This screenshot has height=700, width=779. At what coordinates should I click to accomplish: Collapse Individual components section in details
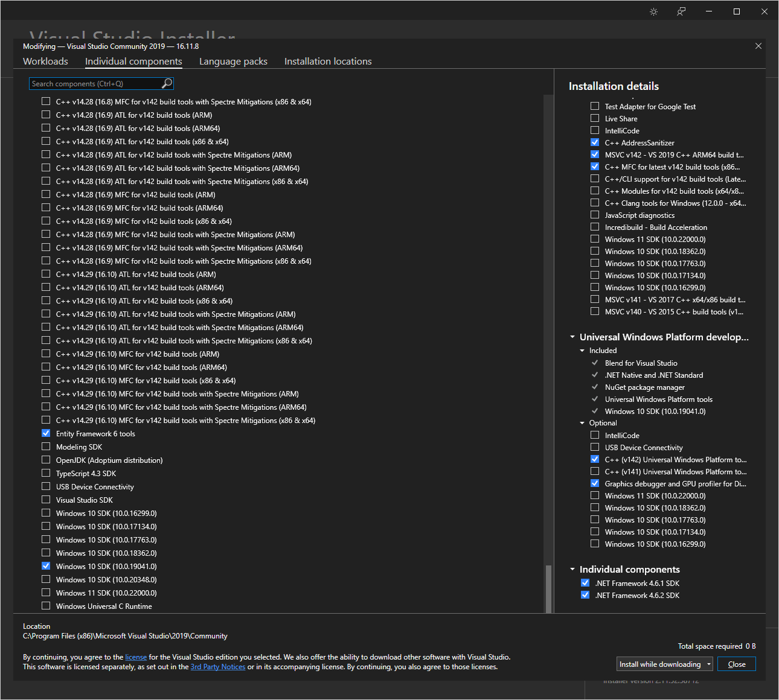[x=572, y=570]
